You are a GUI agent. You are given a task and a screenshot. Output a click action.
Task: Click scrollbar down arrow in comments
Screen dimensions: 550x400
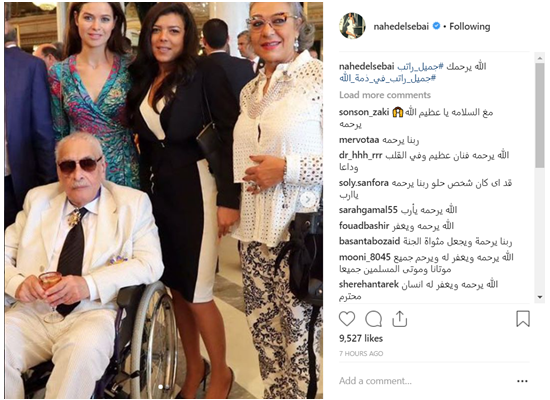pyautogui.click(x=539, y=297)
